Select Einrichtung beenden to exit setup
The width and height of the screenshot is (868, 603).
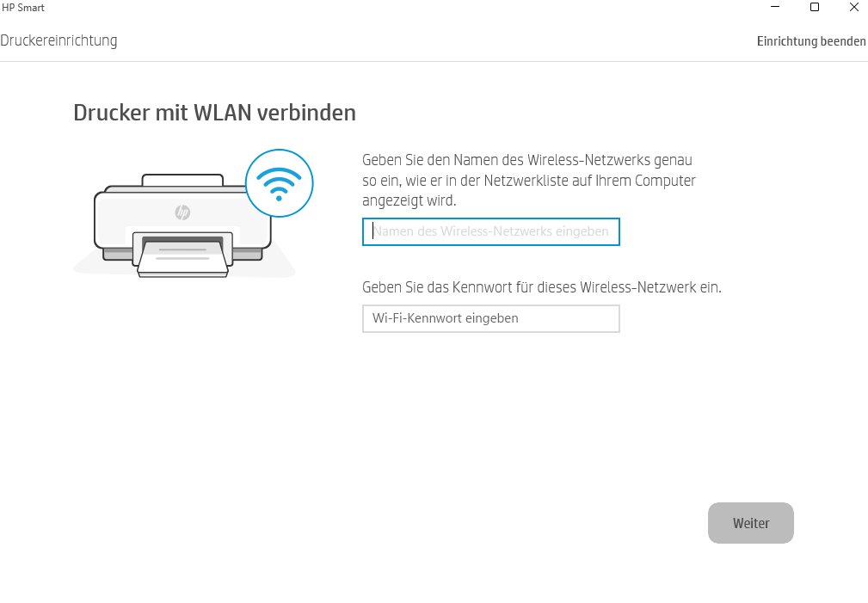[811, 41]
